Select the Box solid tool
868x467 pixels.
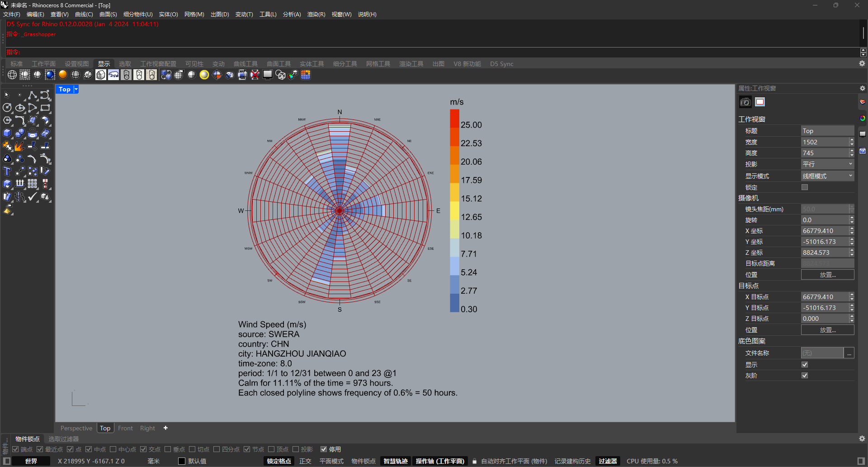(7, 133)
